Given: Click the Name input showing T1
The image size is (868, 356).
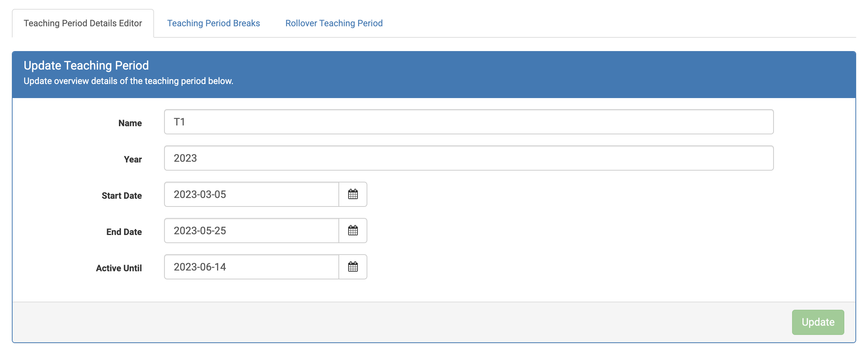Looking at the screenshot, I should tap(431, 121).
